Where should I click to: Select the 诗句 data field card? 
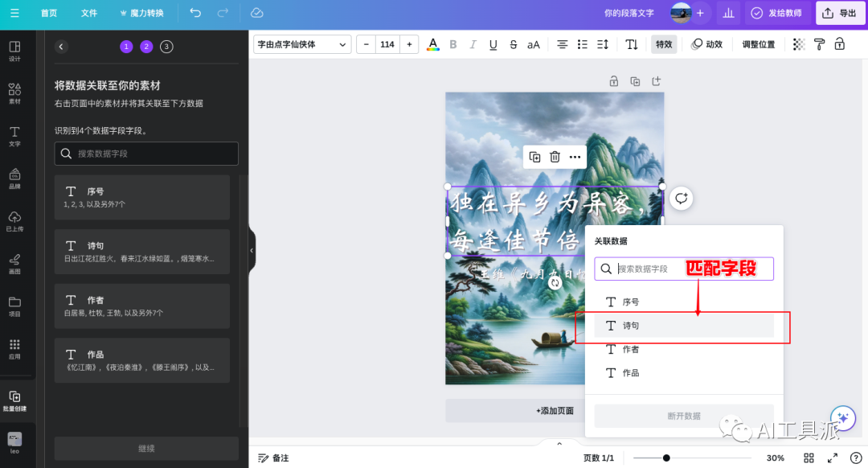coord(142,252)
